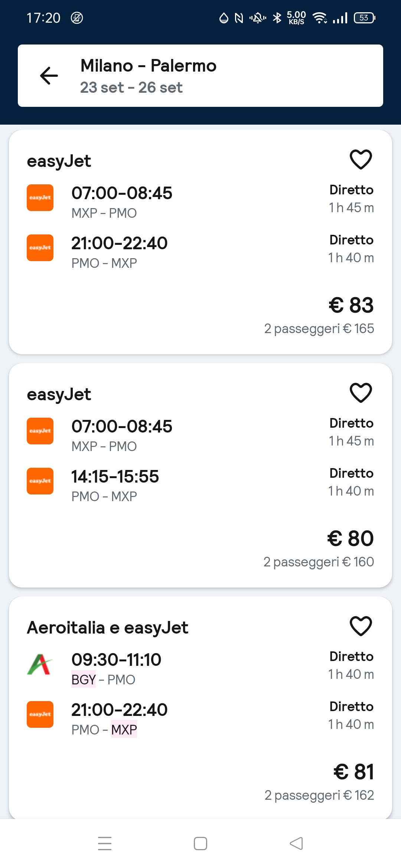Tap the highlighted MXP airport code

pyautogui.click(x=124, y=730)
